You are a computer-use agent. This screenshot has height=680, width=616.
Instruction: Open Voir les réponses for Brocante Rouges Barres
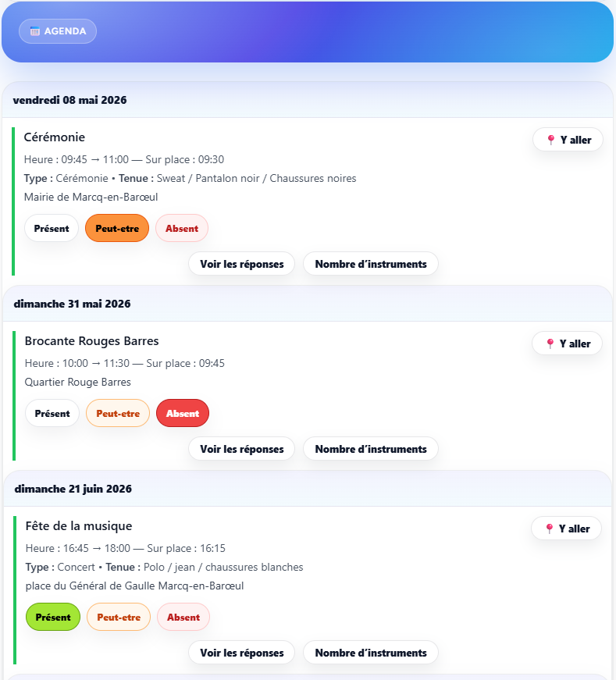242,449
